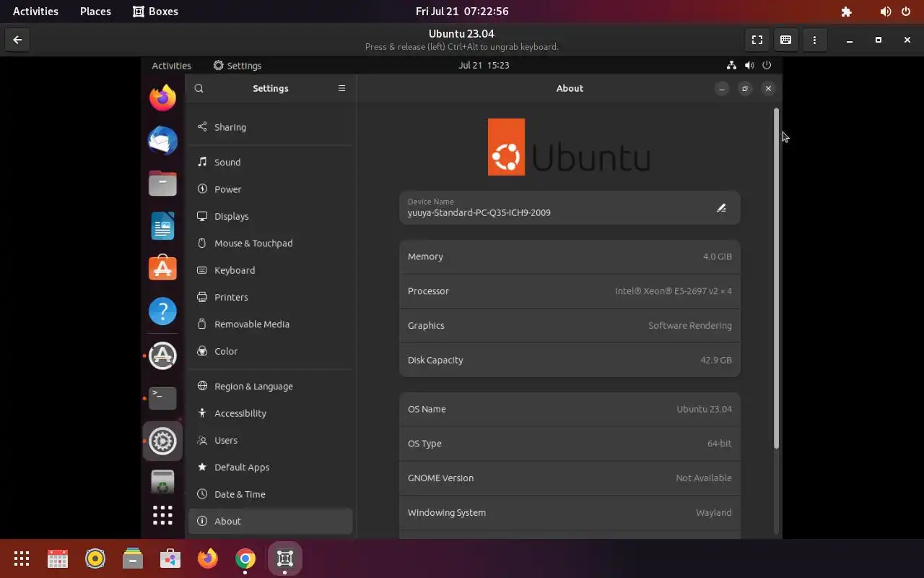
Task: Click guest Settings app menu
Action: coord(237,65)
